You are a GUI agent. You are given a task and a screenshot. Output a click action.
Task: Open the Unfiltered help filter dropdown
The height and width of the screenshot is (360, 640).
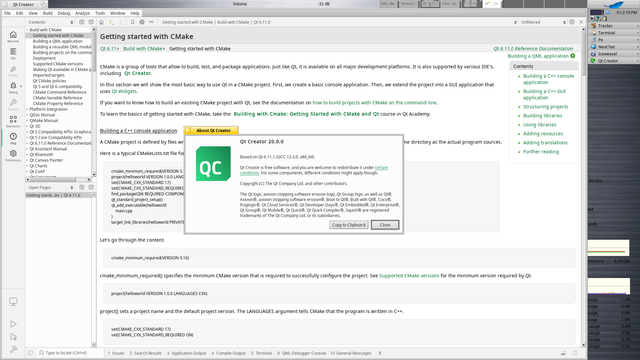tap(543, 22)
